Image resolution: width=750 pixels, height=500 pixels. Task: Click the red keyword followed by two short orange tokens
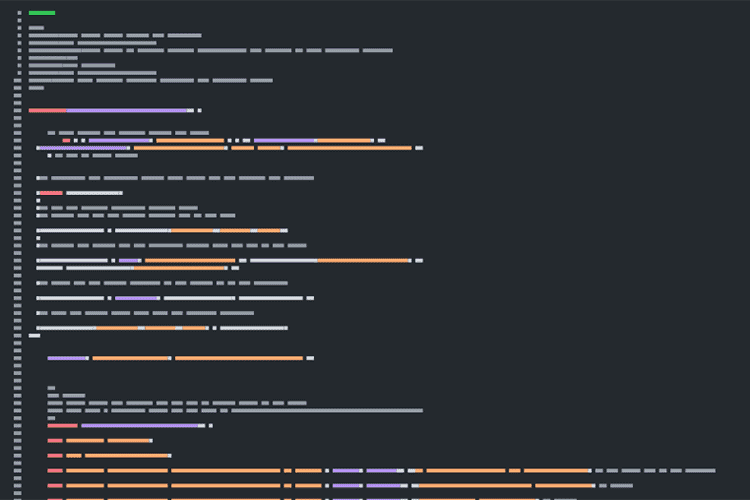[x=55, y=440]
